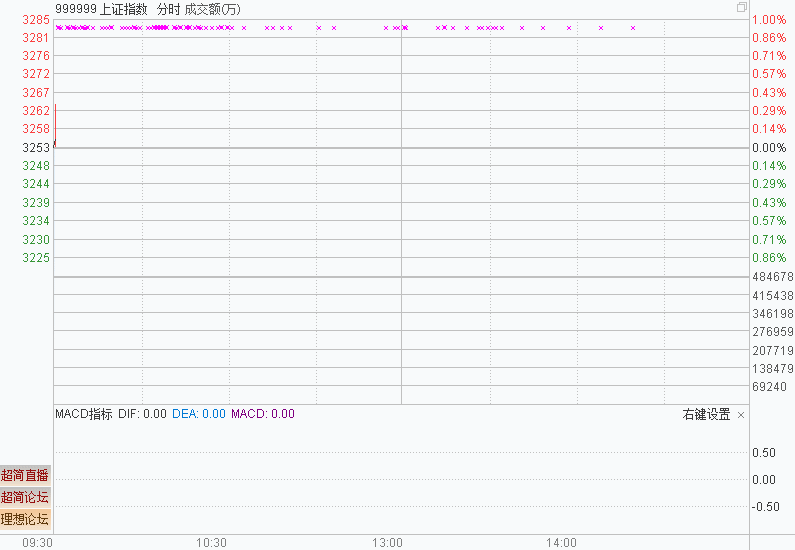
Task: Click the 09:30 time axis marker
Action: tap(37, 542)
